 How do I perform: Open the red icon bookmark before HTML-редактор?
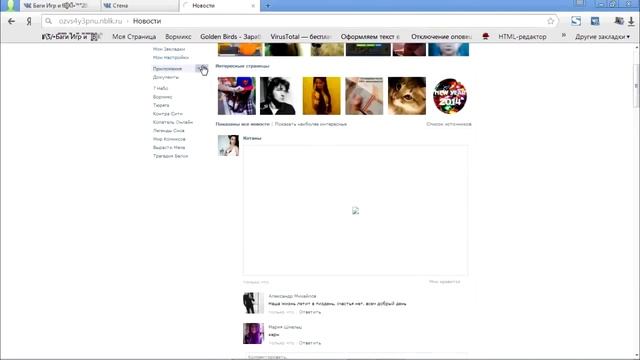point(485,36)
